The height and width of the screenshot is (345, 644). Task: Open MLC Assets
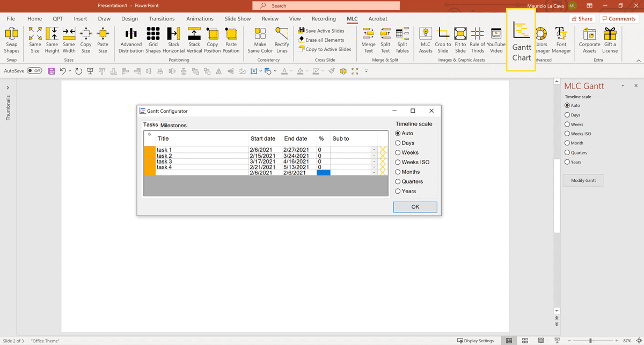(426, 40)
